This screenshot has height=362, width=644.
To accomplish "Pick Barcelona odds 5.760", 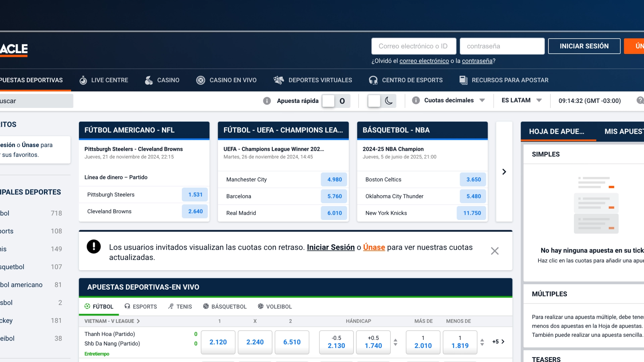I will pyautogui.click(x=334, y=196).
